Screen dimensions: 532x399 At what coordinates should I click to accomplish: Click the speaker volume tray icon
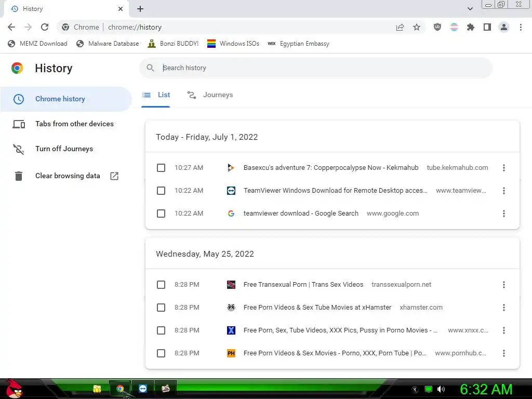(441, 389)
